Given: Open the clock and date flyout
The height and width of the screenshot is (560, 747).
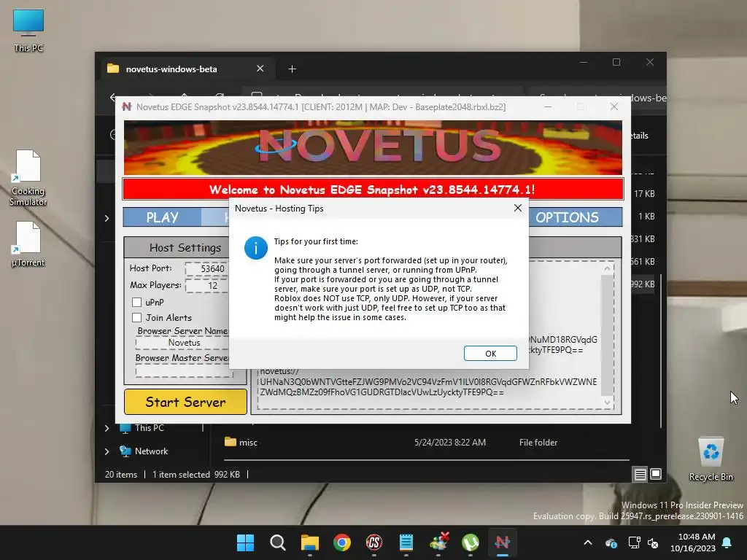Looking at the screenshot, I should pyautogui.click(x=693, y=542).
